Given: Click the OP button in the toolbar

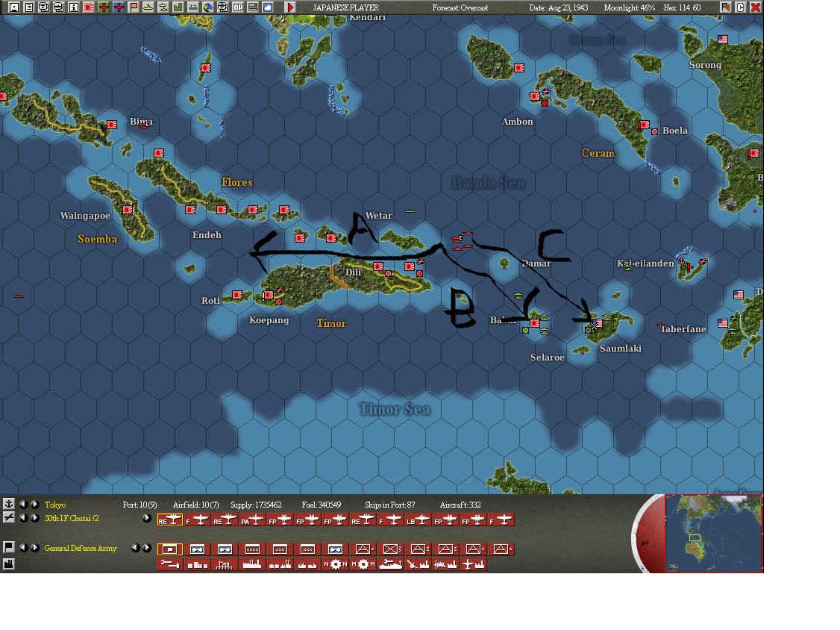Looking at the screenshot, I should 238,7.
